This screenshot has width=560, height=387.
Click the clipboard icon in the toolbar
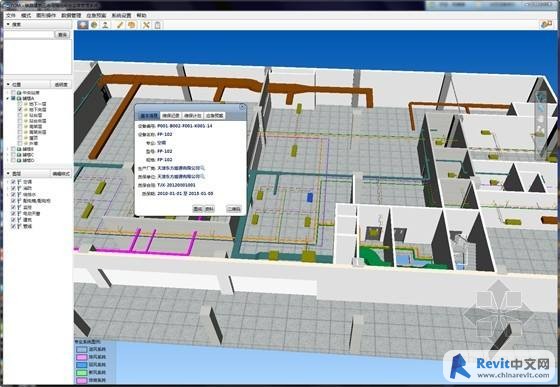click(158, 25)
